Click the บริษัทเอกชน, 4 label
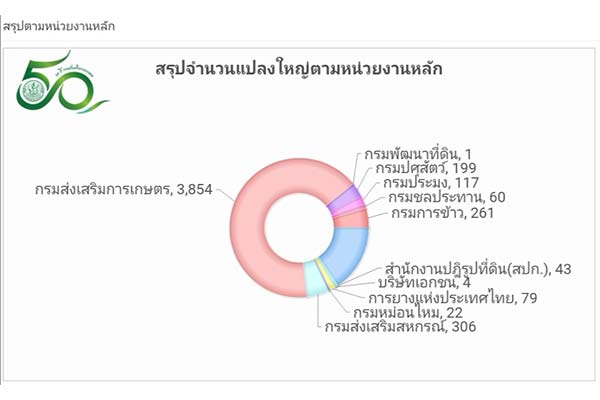600x400 pixels. pyautogui.click(x=424, y=282)
